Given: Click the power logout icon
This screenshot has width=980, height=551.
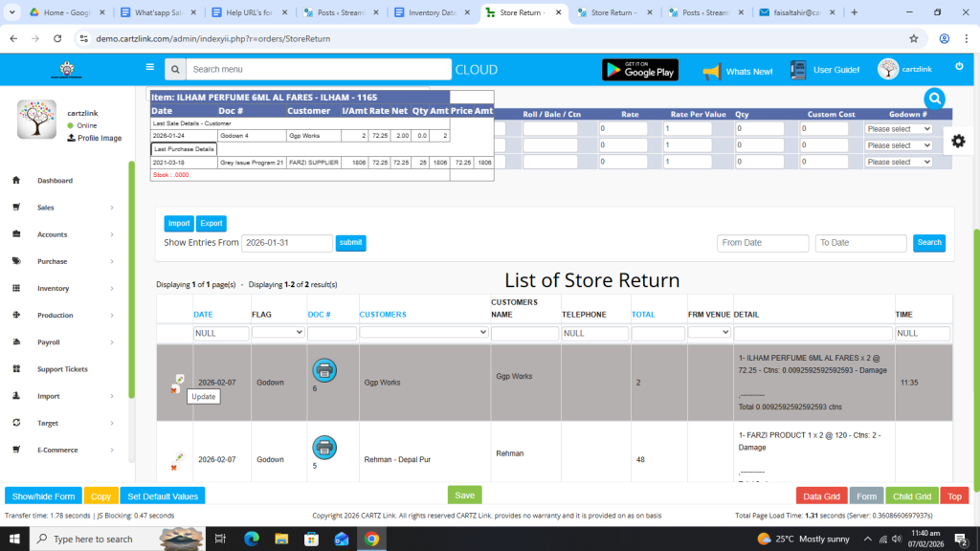Looking at the screenshot, I should tap(959, 66).
